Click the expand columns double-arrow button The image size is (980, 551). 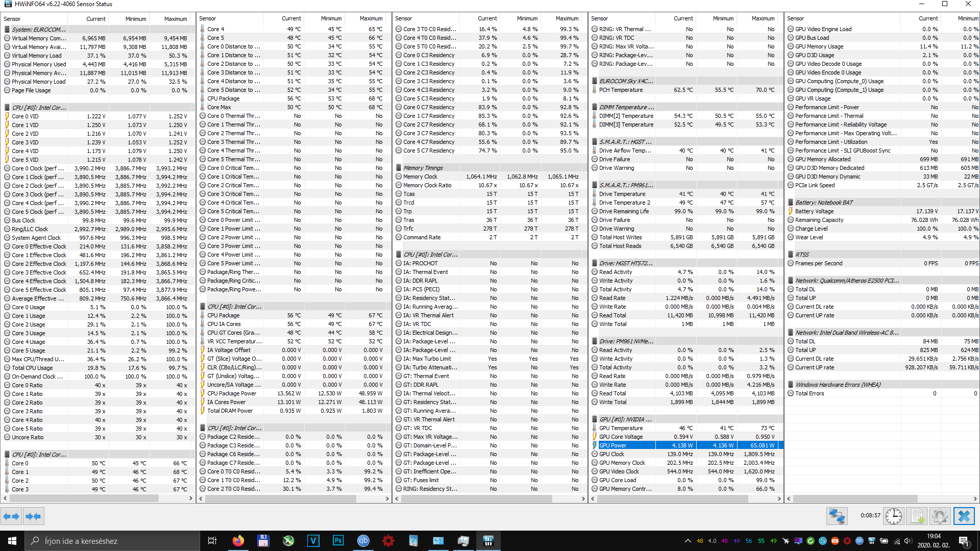click(11, 516)
